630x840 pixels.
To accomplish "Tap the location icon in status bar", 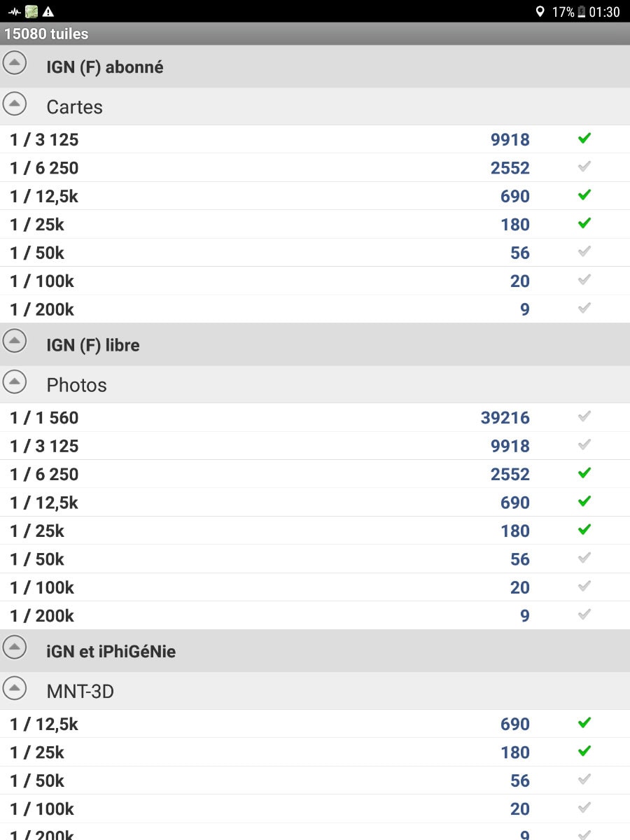I will coord(540,11).
